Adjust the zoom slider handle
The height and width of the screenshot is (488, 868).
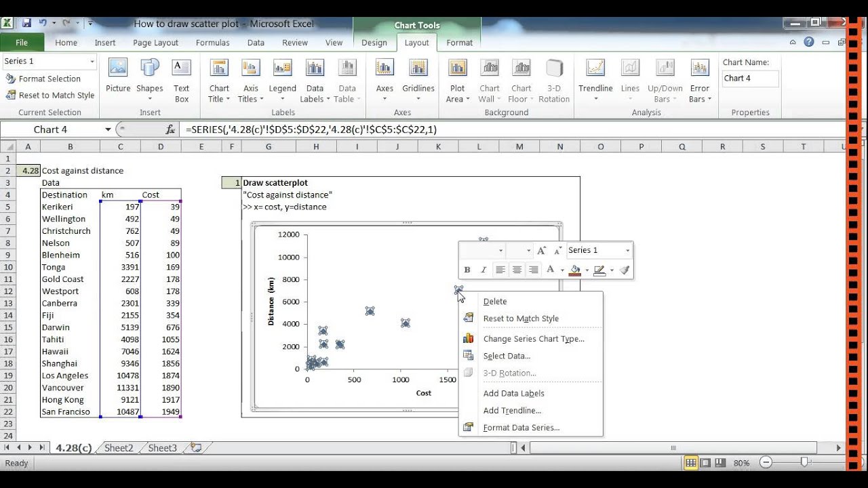tap(804, 462)
